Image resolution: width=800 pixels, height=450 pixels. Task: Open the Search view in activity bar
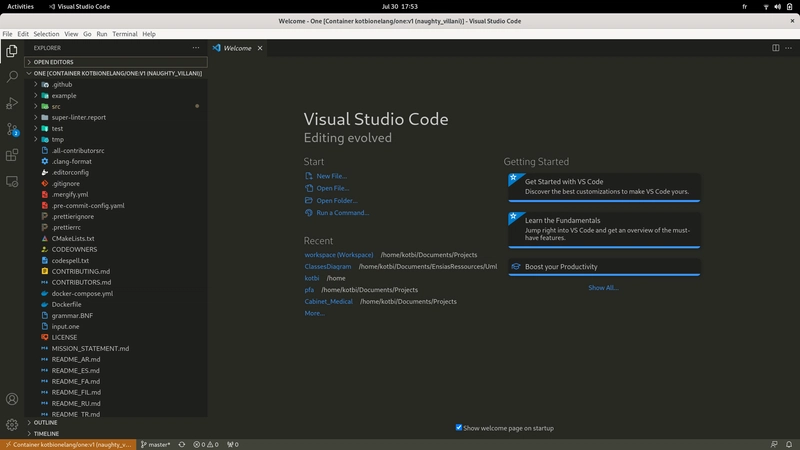point(12,76)
